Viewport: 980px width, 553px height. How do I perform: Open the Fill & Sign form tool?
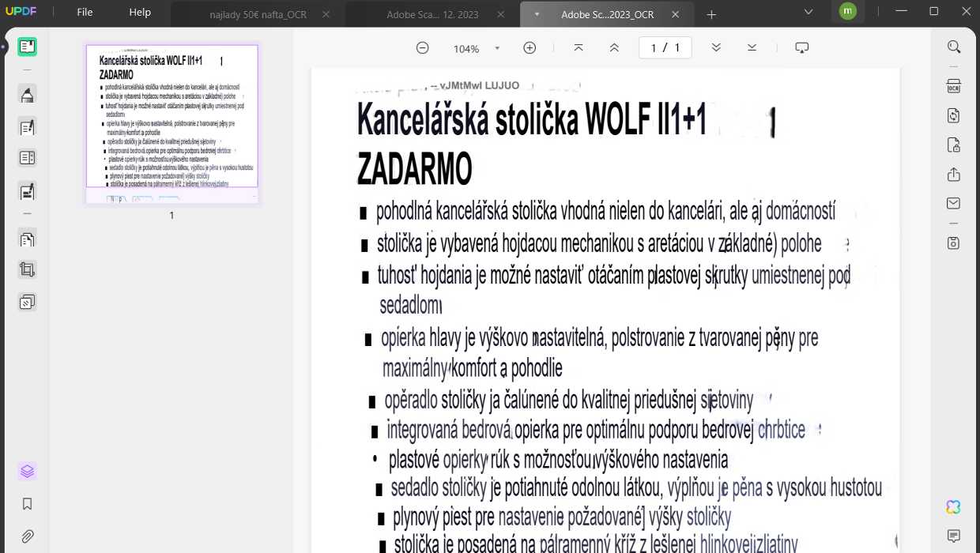[x=27, y=190]
